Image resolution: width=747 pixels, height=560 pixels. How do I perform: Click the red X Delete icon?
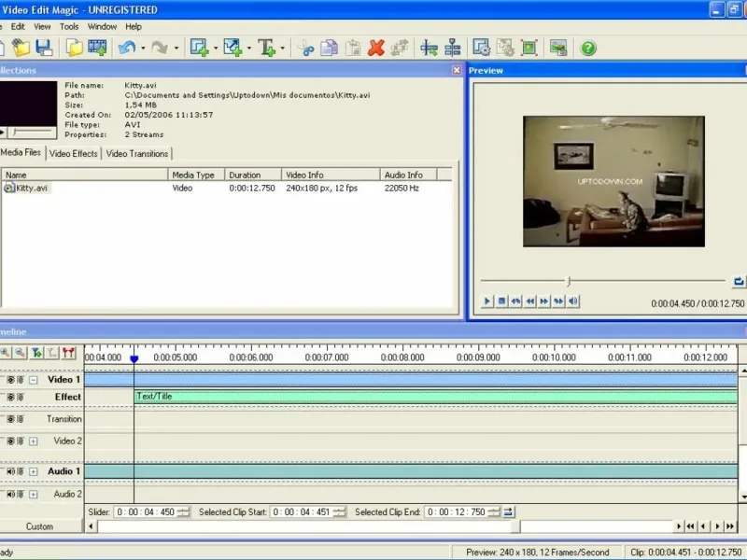click(x=376, y=48)
